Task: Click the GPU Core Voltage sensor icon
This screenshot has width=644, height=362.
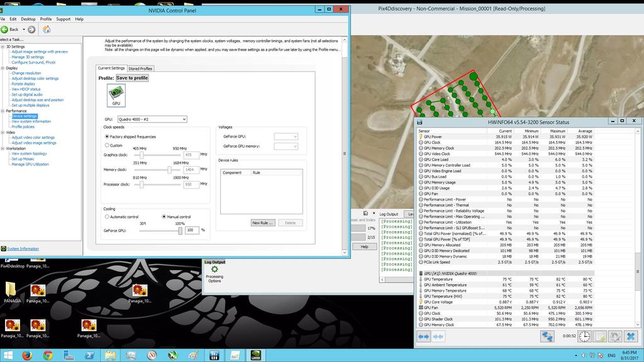Action: (x=421, y=302)
